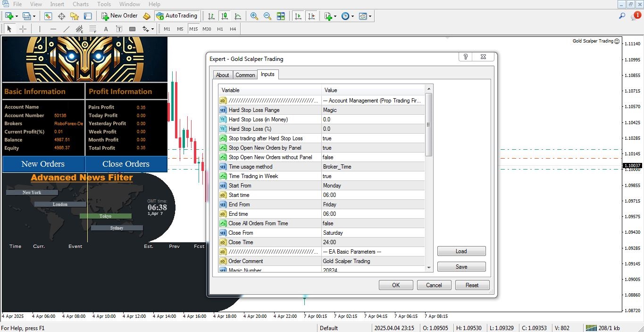This screenshot has width=644, height=332.
Task: Switch to the Common tab
Action: pos(245,75)
